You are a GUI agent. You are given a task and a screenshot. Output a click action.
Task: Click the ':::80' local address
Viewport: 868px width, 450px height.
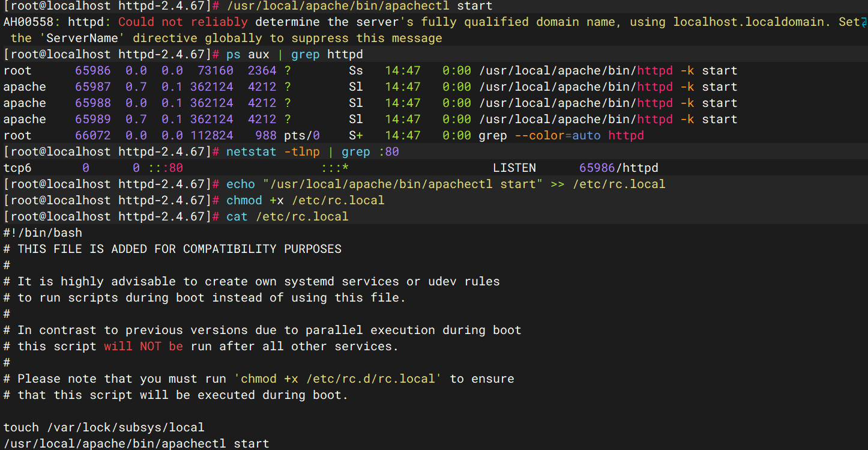(165, 168)
